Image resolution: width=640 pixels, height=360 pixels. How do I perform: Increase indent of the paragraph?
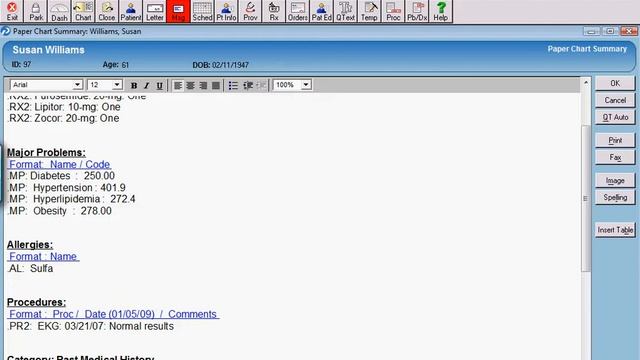(x=248, y=85)
